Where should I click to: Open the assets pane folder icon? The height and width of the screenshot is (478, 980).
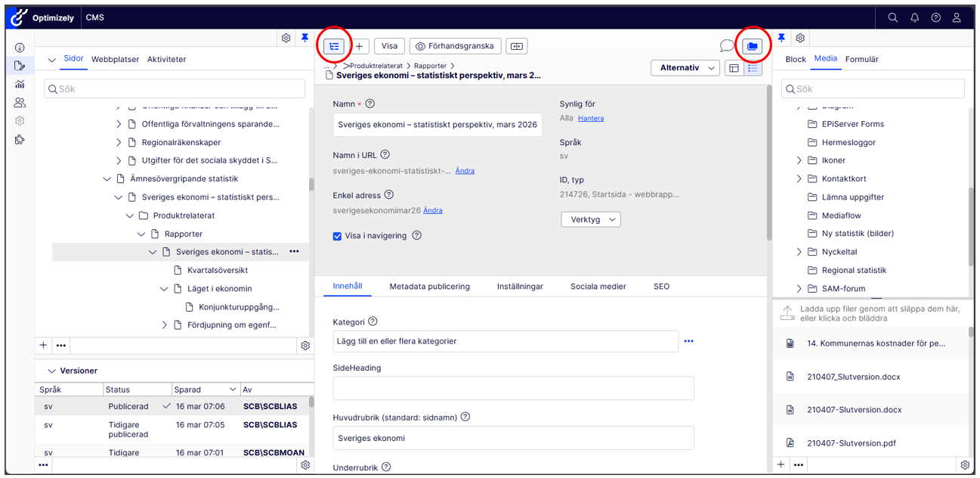(x=752, y=46)
